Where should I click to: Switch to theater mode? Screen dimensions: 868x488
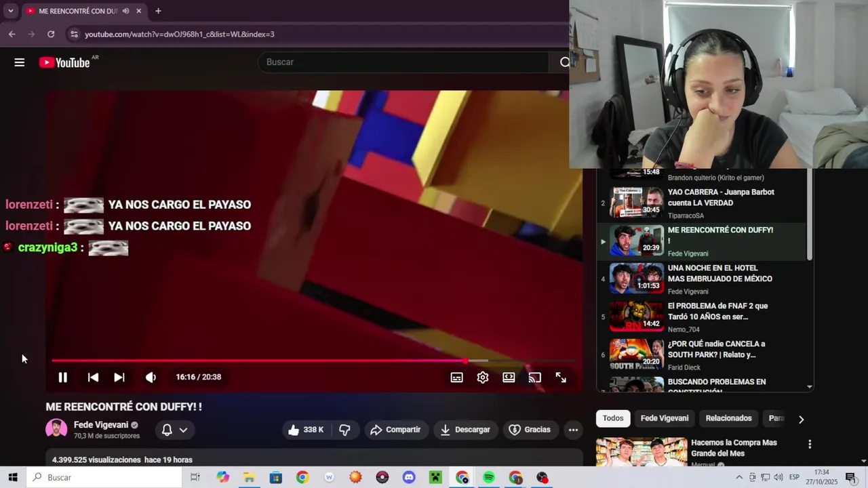click(x=509, y=378)
